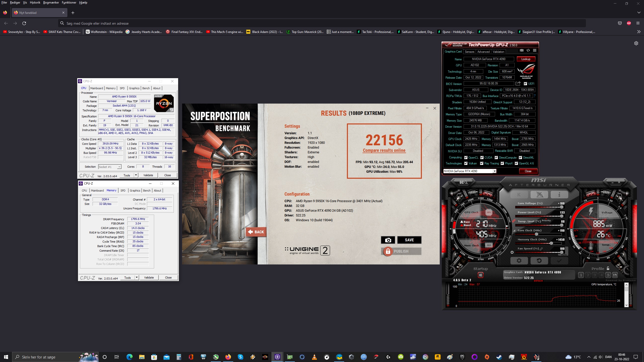
Task: Save current Afterburner profile
Action: click(x=615, y=275)
